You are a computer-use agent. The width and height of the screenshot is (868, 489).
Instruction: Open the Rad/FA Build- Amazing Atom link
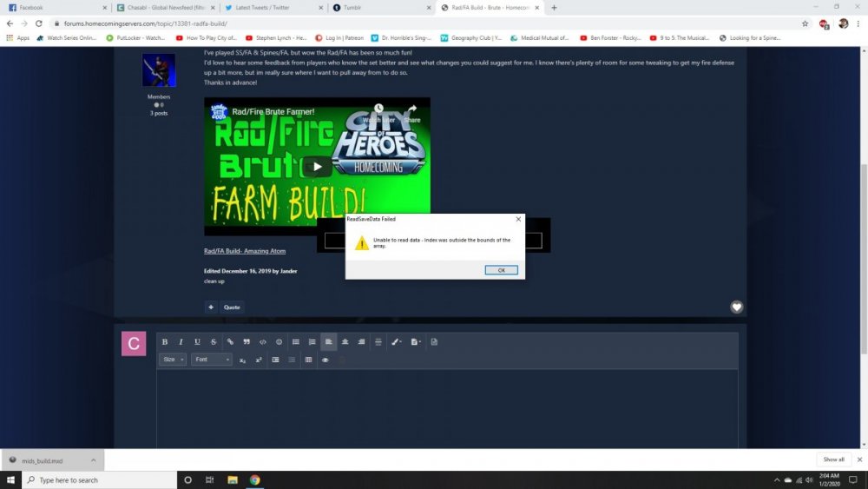pyautogui.click(x=245, y=251)
